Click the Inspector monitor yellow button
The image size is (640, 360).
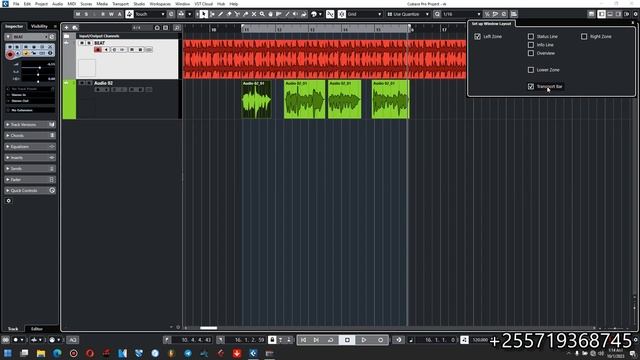pos(26,53)
